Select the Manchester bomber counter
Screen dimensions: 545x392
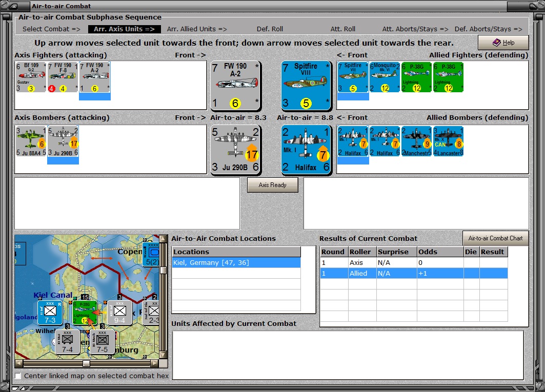[x=416, y=141]
